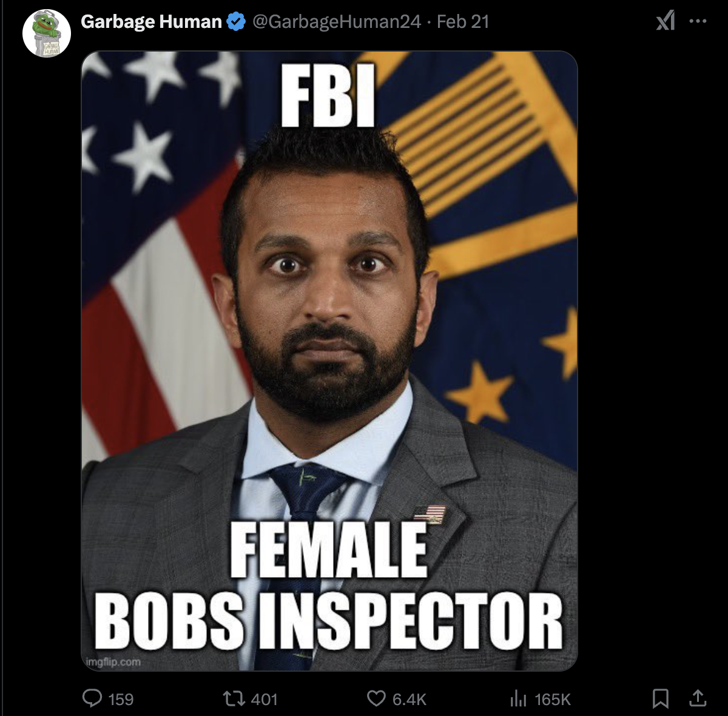This screenshot has width=728, height=716.
Task: Click the FEMALE BOBS INSPECTOR caption text
Action: tap(328, 586)
